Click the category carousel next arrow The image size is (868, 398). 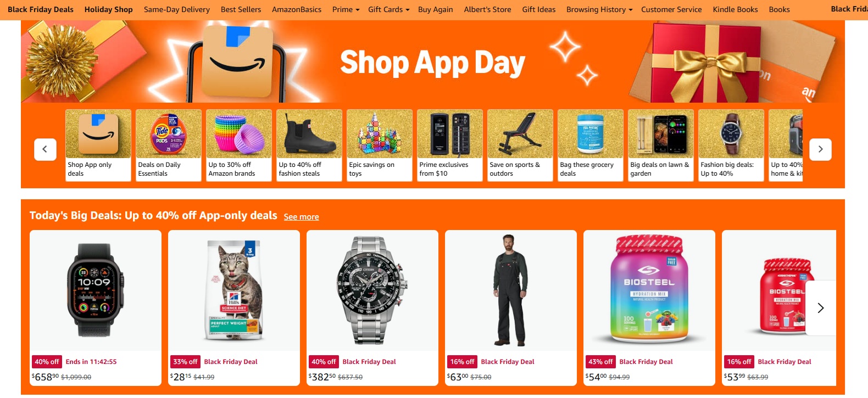pyautogui.click(x=820, y=149)
